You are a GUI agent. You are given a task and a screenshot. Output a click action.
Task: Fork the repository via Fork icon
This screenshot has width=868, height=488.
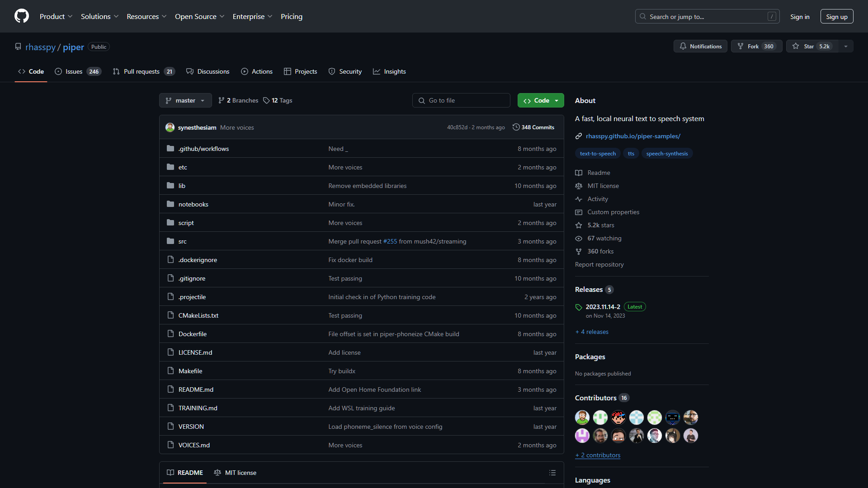tap(741, 46)
